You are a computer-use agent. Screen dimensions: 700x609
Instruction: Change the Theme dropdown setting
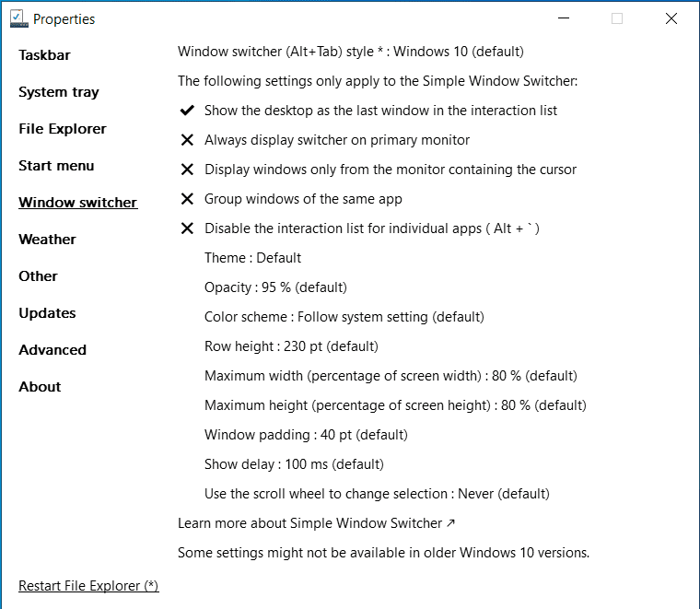tap(252, 258)
